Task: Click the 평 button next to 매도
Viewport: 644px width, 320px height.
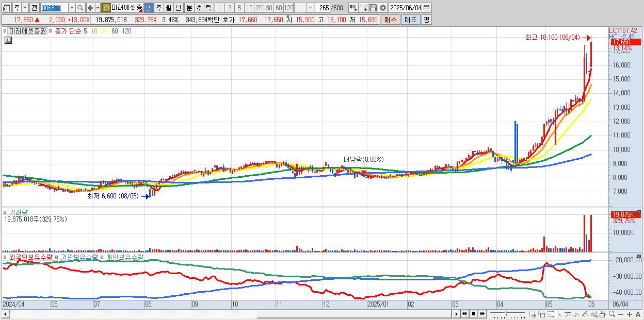Action: pos(426,20)
